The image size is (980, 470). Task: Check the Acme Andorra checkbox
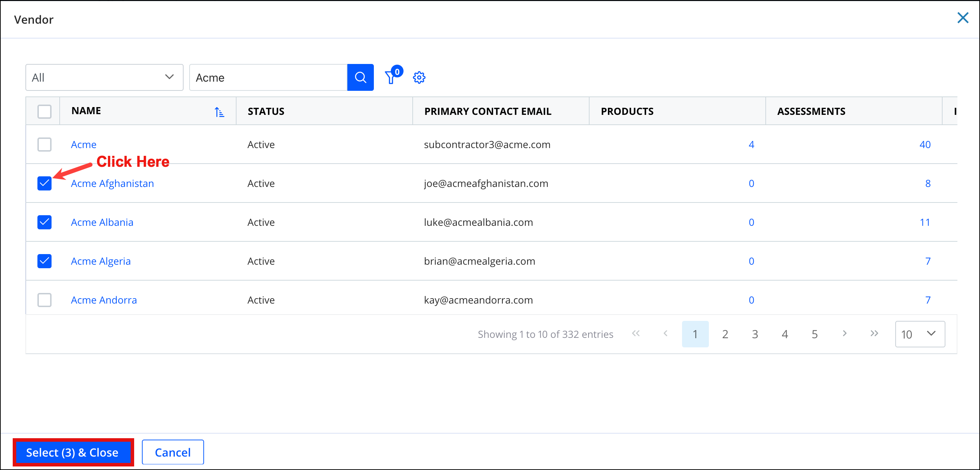pos(44,300)
